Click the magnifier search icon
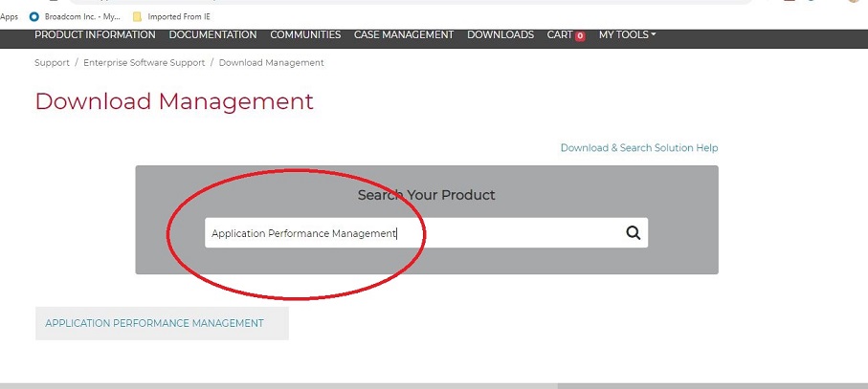Viewport: 868px width, 389px height. click(634, 232)
